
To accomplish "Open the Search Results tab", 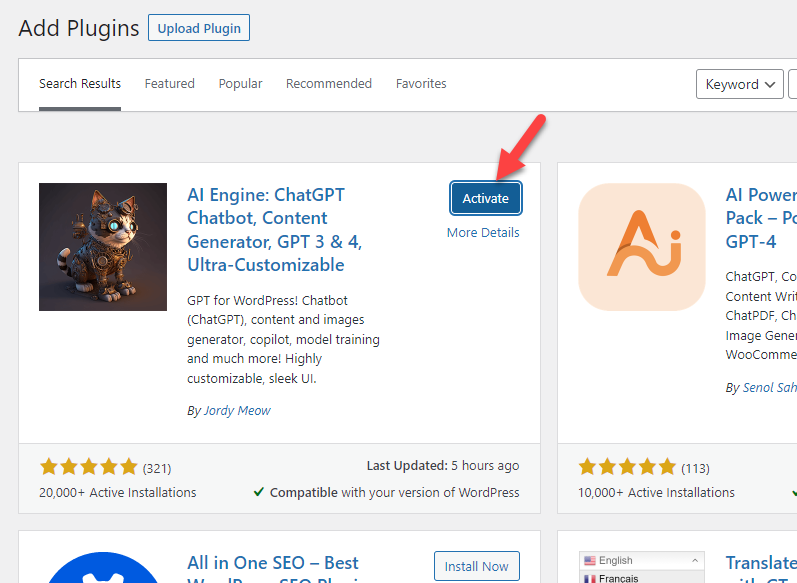I will click(80, 83).
